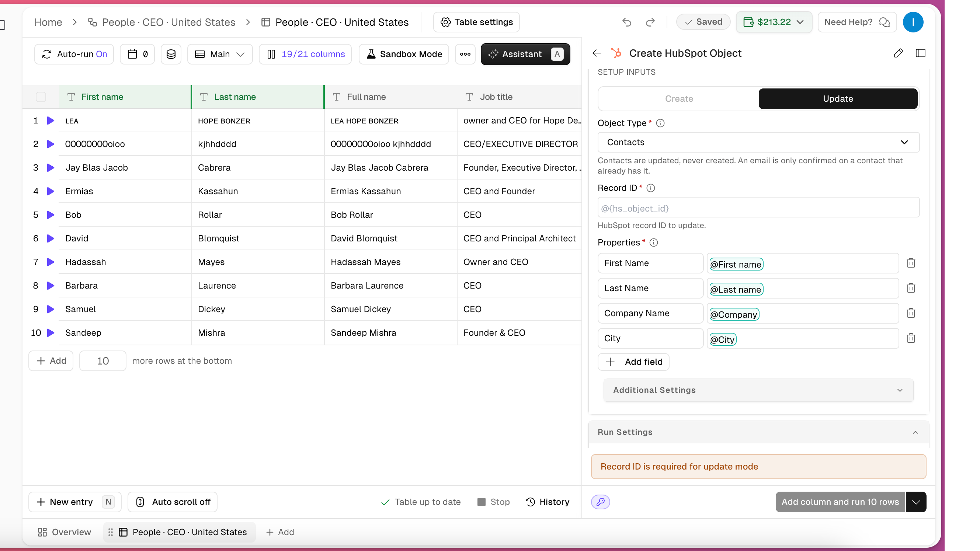Click Home in the breadcrumb

(48, 22)
